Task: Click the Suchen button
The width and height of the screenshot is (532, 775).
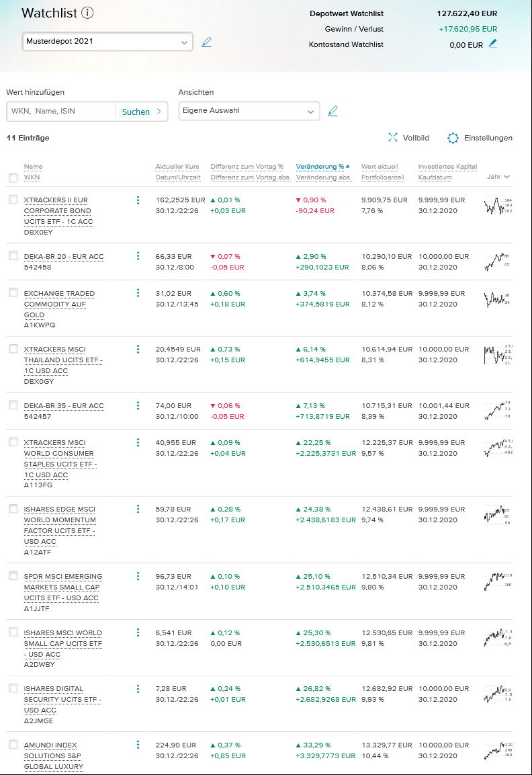Action: 141,112
